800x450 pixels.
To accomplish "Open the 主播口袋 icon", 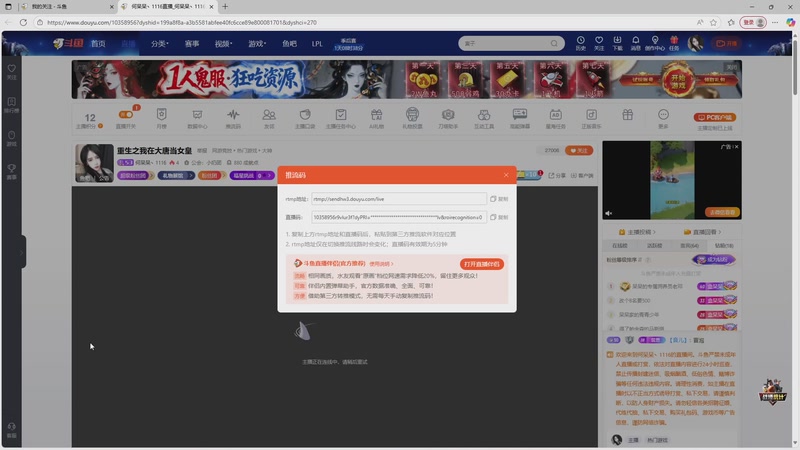I will [305, 118].
